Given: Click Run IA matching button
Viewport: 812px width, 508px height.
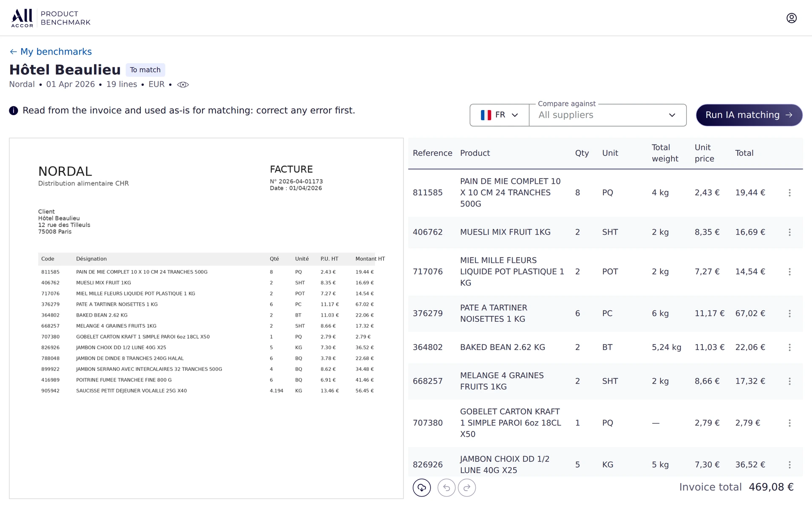Looking at the screenshot, I should pyautogui.click(x=749, y=115).
